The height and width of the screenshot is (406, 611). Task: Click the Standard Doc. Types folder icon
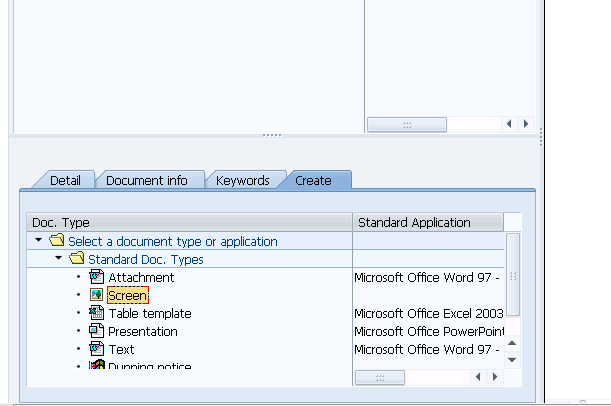pos(77,259)
